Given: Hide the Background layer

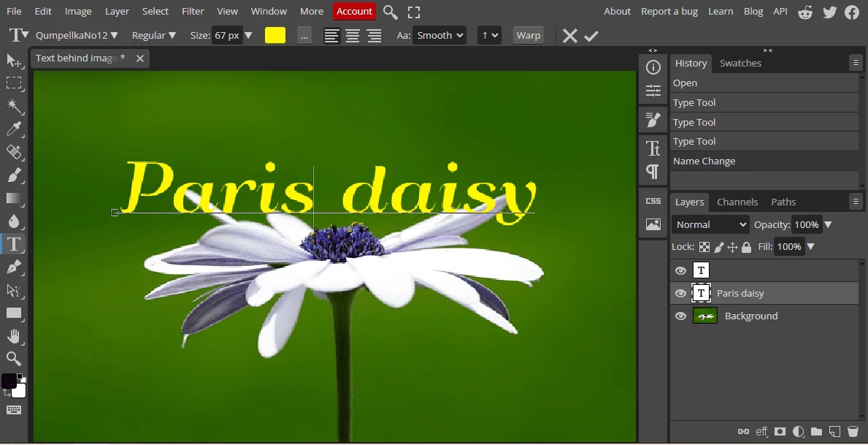Looking at the screenshot, I should point(680,316).
